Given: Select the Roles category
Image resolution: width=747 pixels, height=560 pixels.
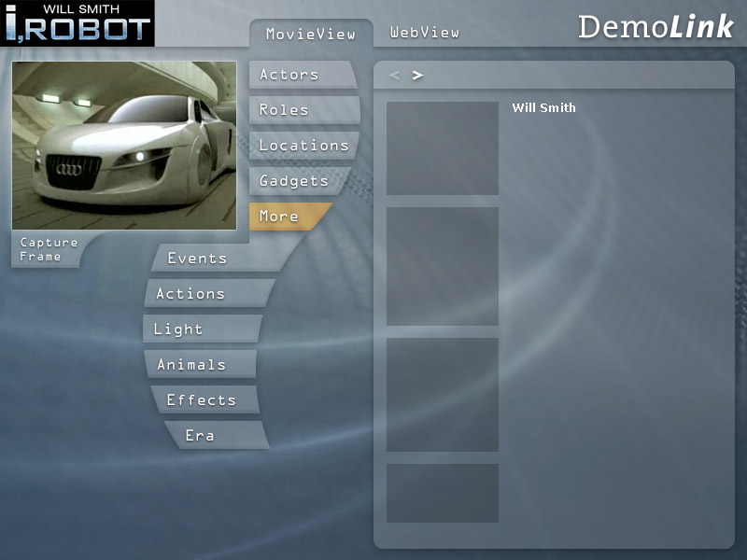Looking at the screenshot, I should pyautogui.click(x=284, y=110).
